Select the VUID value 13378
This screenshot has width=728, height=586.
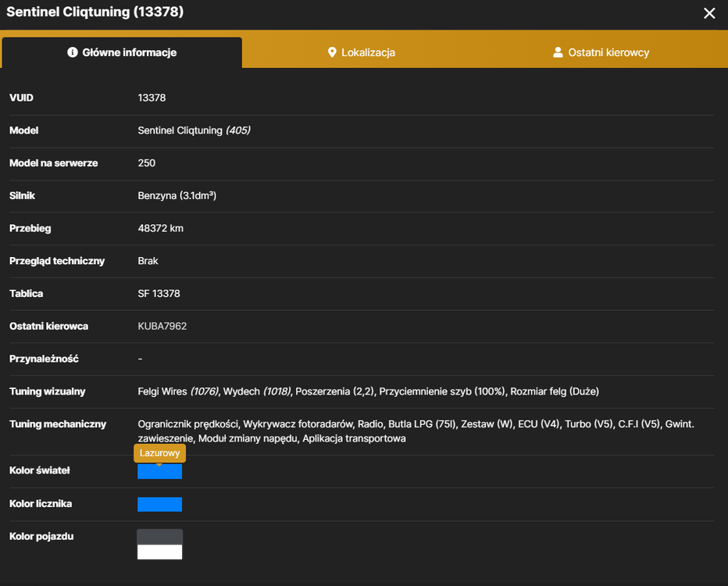click(152, 98)
